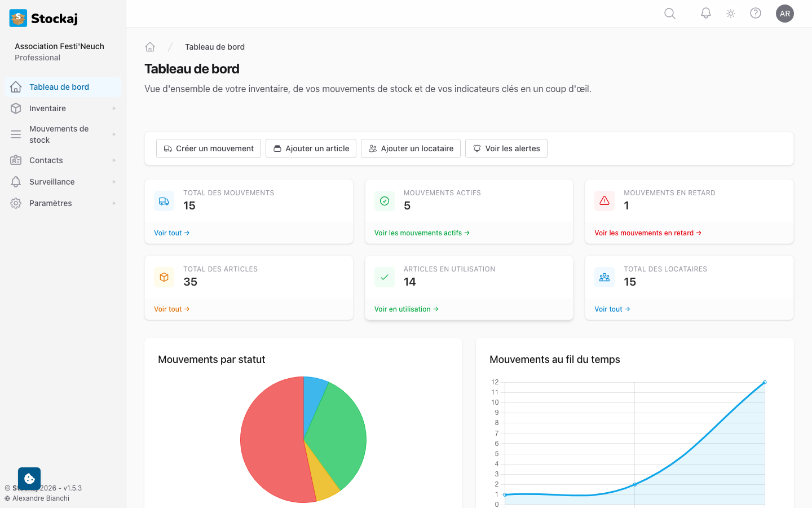Expand the Surveillance submenu arrow
Screen dimensions: 812x508
tap(114, 182)
